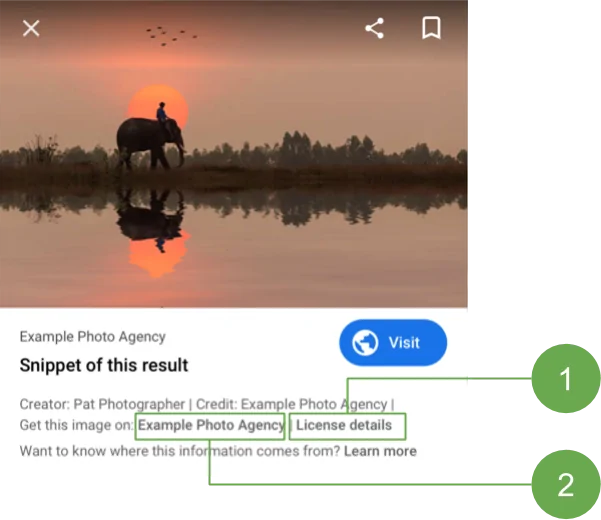Click the green callout circle numbered 1
Viewport: 601px width, 520px height.
tap(566, 379)
